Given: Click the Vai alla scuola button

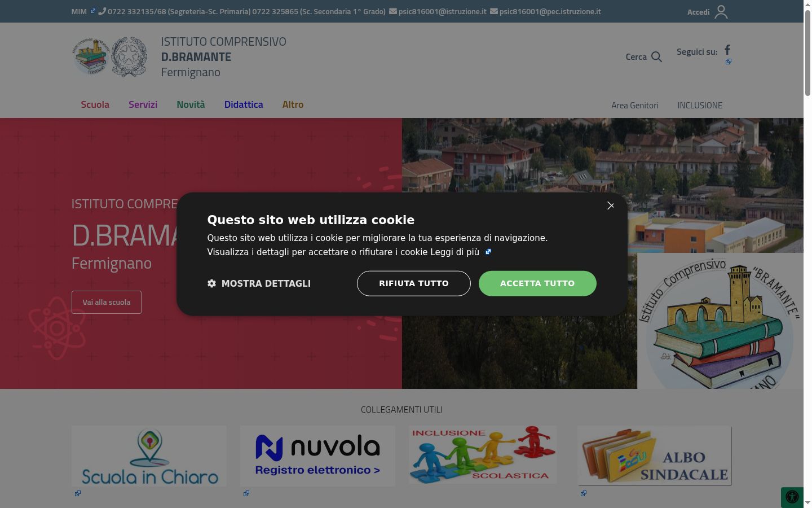Looking at the screenshot, I should pos(107,302).
